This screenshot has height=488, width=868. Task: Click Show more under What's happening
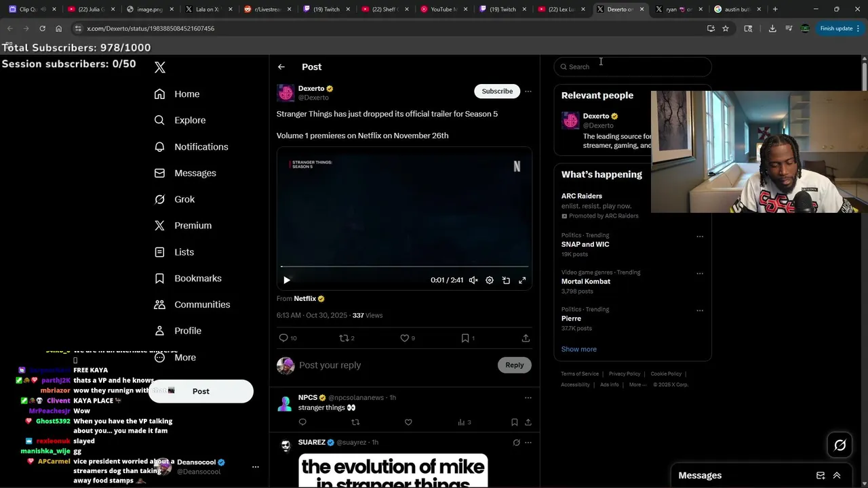pos(579,349)
